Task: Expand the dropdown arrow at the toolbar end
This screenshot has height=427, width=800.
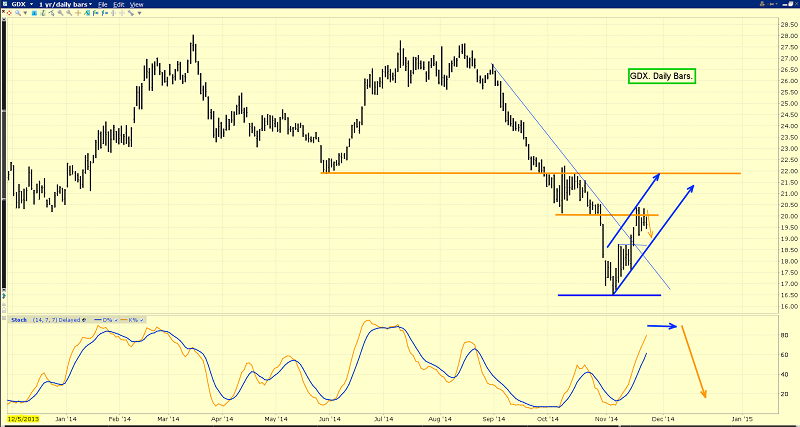Action: click(x=140, y=13)
